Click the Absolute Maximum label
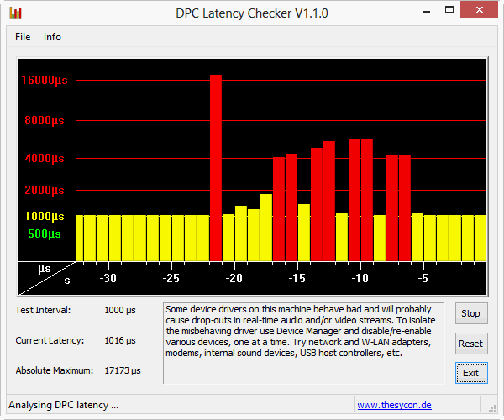This screenshot has height=420, width=504. [55, 370]
